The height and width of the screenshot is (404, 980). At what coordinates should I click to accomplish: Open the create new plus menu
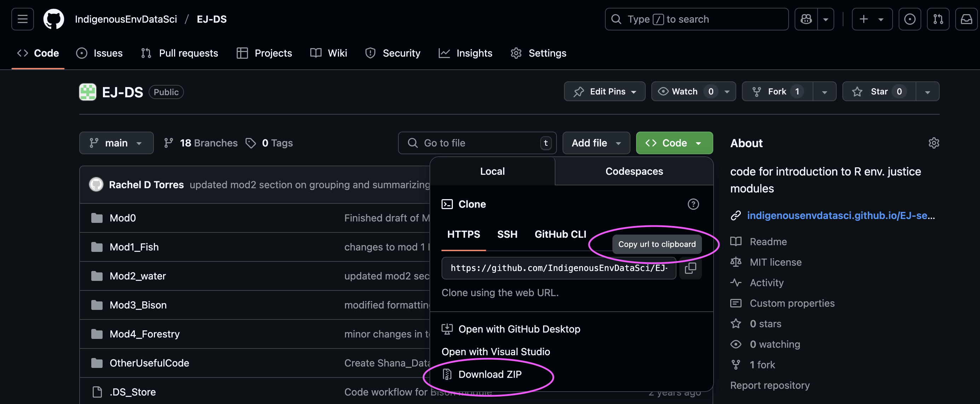pos(872,19)
